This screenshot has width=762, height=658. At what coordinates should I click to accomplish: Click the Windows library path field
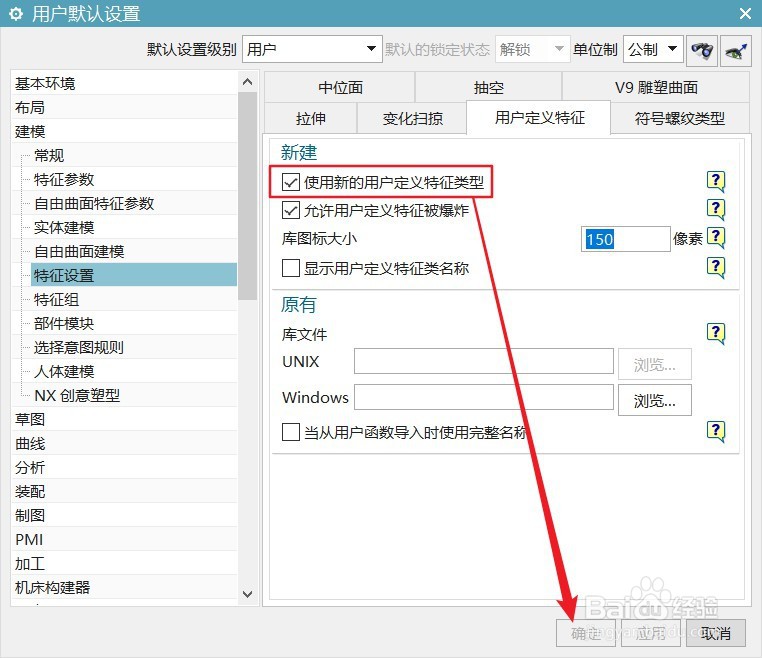484,397
